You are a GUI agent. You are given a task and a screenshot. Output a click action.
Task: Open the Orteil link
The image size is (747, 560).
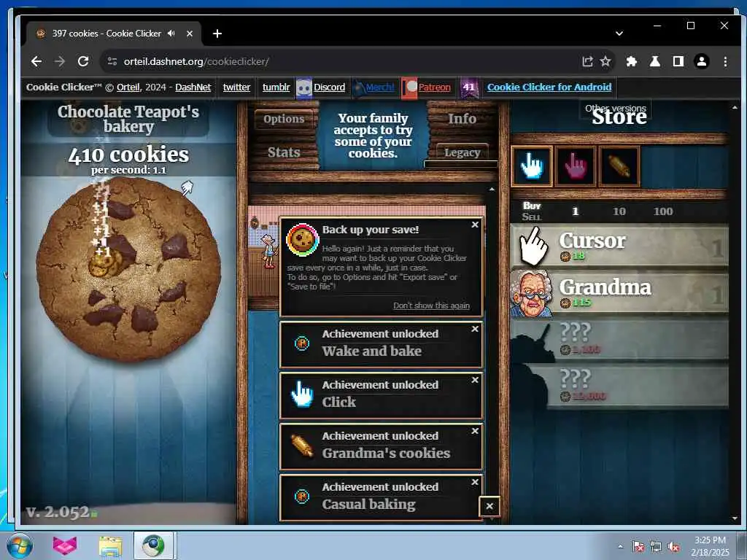pos(128,87)
